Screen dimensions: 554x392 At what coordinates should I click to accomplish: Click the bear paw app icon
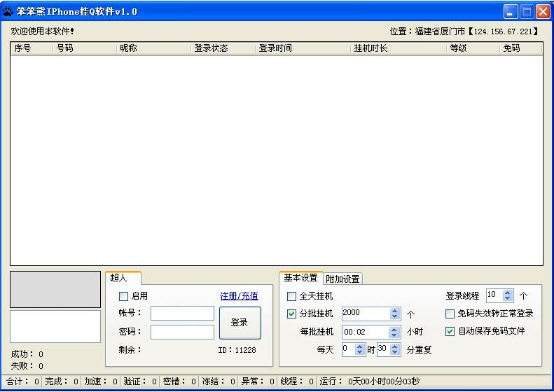8,11
